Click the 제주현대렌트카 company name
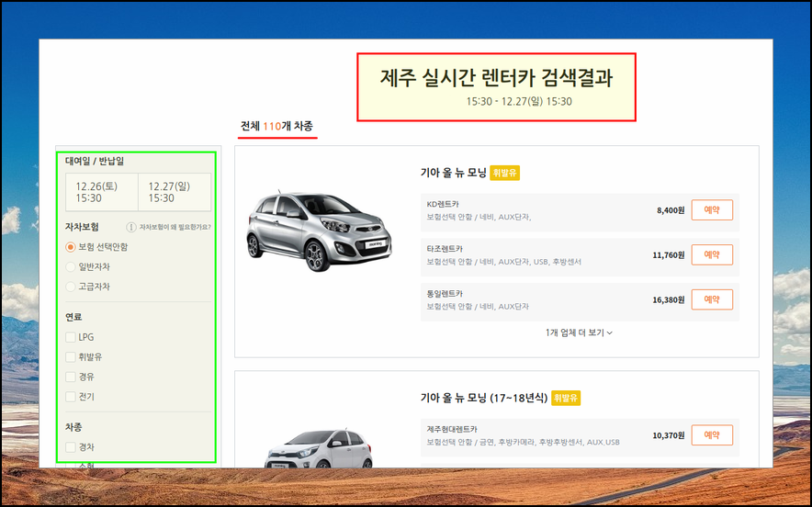The height and width of the screenshot is (507, 812). (452, 429)
